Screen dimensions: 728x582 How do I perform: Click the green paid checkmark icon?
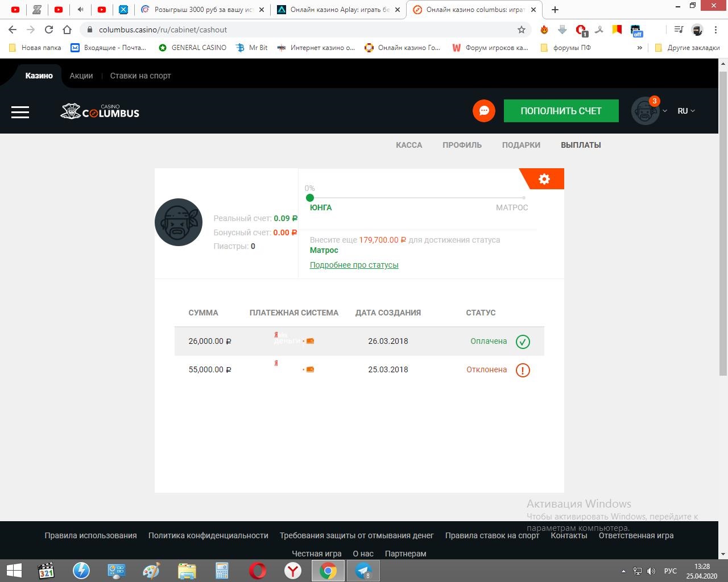pos(523,342)
